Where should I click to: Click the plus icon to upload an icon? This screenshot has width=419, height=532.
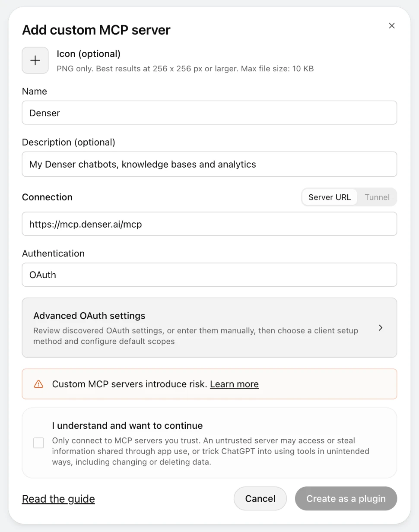(35, 60)
